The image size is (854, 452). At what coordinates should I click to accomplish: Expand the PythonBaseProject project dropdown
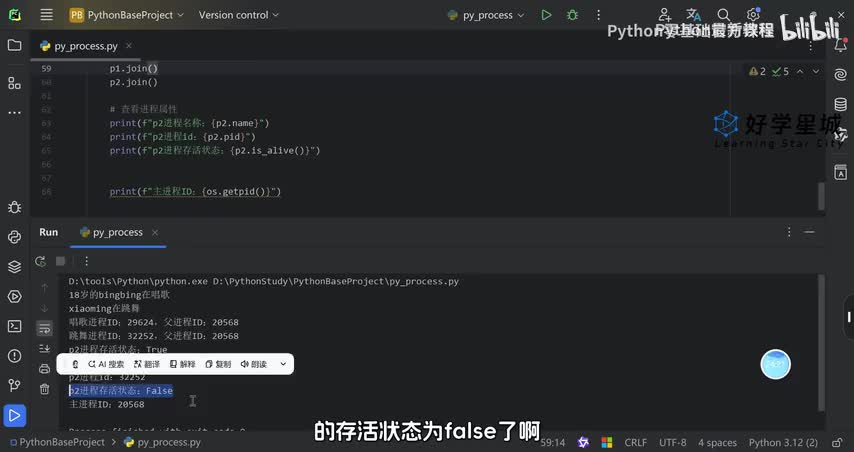(x=127, y=15)
